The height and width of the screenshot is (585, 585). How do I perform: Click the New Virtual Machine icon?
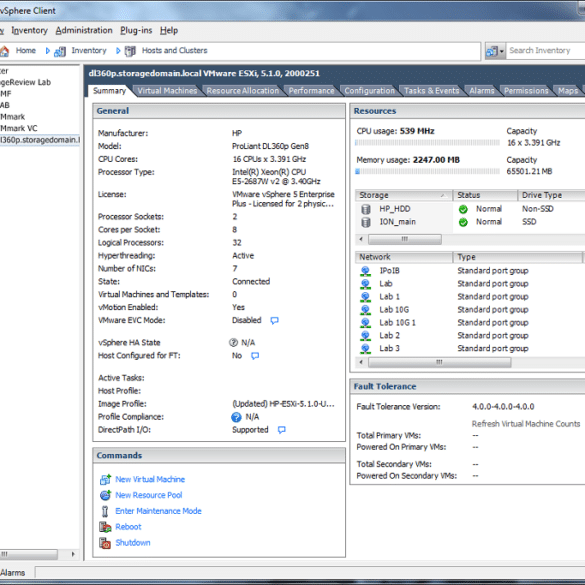[106, 479]
